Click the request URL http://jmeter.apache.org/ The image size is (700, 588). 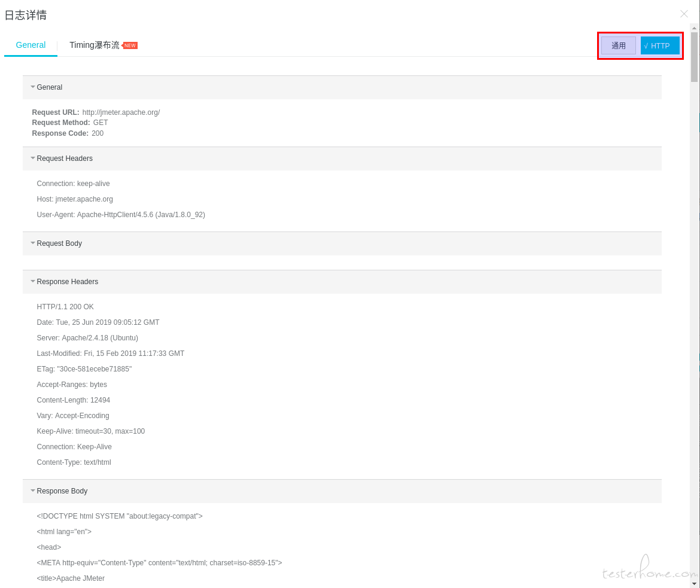pyautogui.click(x=121, y=112)
